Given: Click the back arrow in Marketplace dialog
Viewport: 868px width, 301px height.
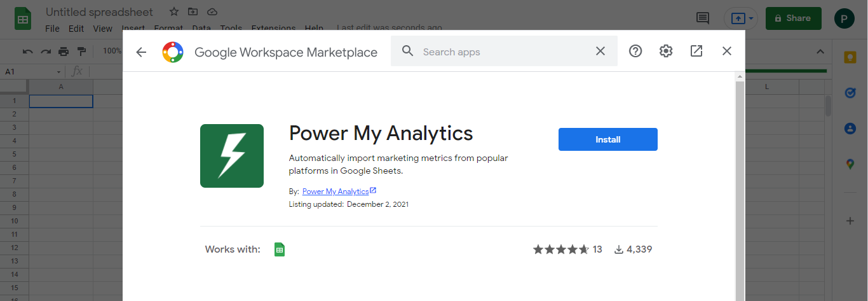Looking at the screenshot, I should click(141, 52).
